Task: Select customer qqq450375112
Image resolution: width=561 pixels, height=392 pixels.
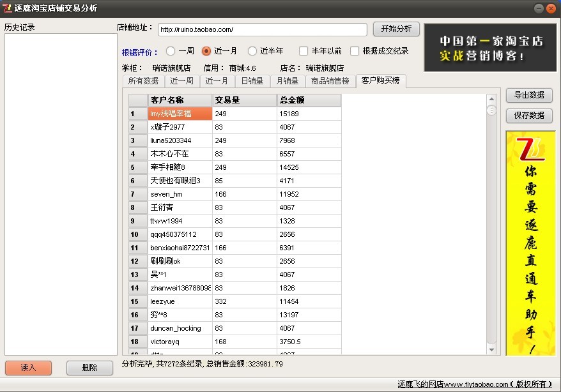Action: [180, 234]
